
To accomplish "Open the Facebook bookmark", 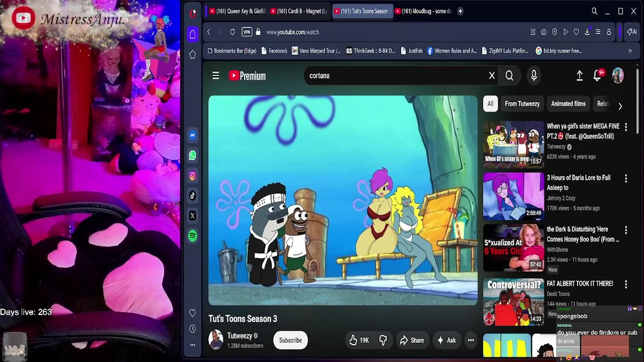I will click(274, 51).
